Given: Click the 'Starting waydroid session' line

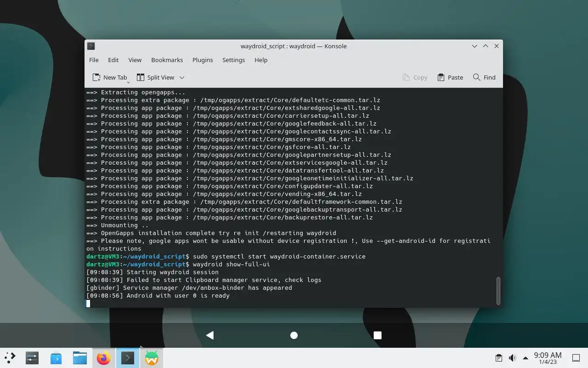Looking at the screenshot, I should pos(153,272).
